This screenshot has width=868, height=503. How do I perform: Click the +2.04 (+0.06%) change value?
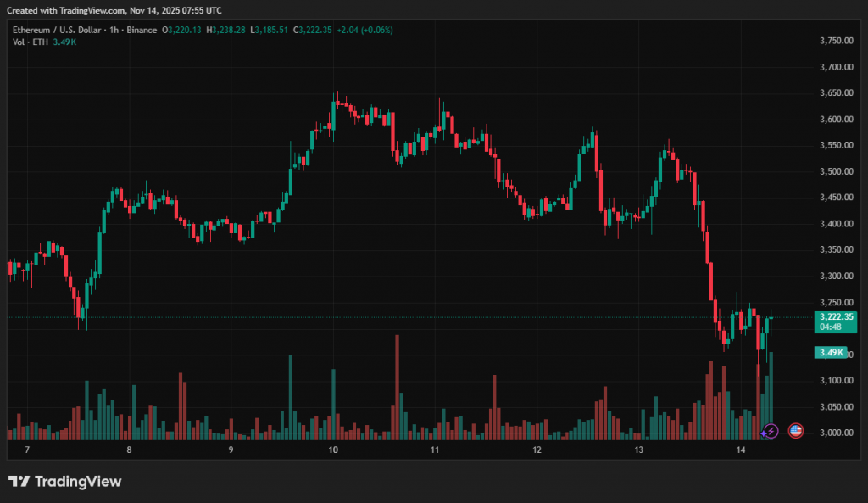point(364,30)
